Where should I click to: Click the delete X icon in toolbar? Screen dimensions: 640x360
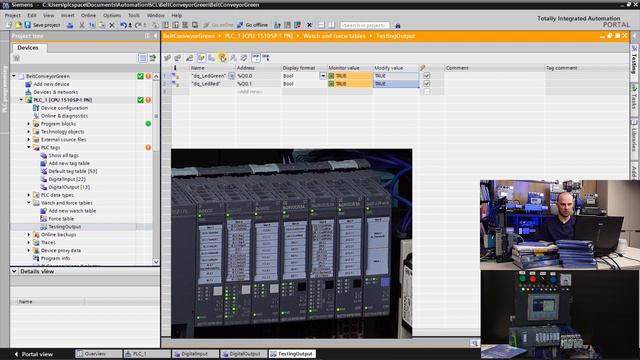click(112, 25)
